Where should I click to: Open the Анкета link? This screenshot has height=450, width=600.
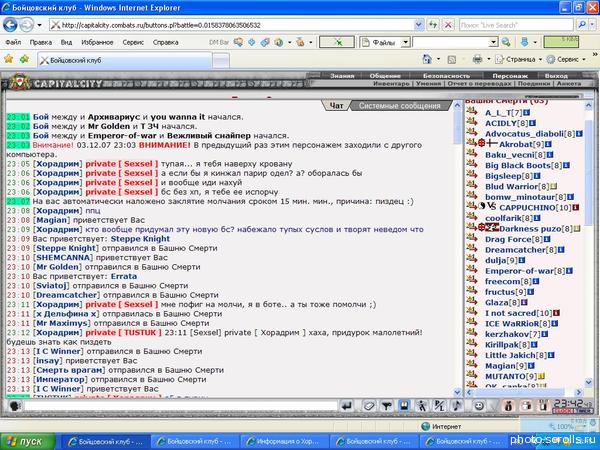569,83
